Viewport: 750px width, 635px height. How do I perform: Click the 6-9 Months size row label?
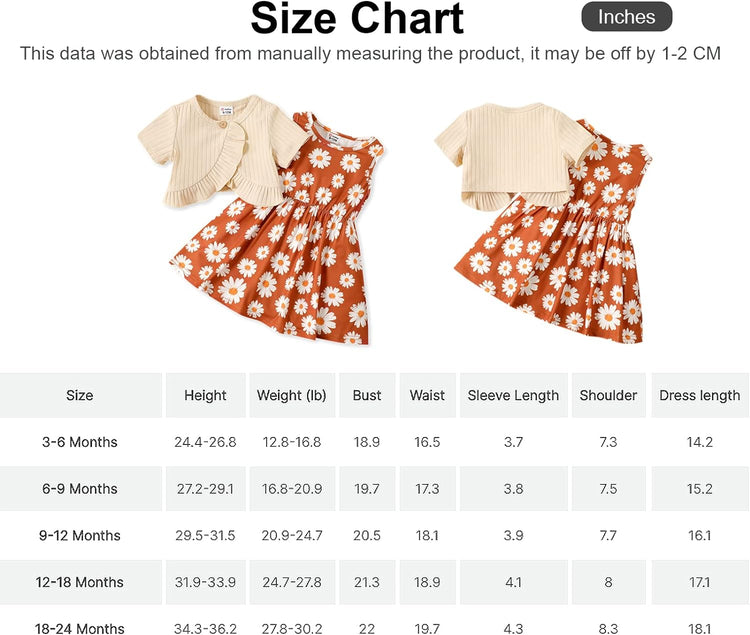tap(80, 489)
